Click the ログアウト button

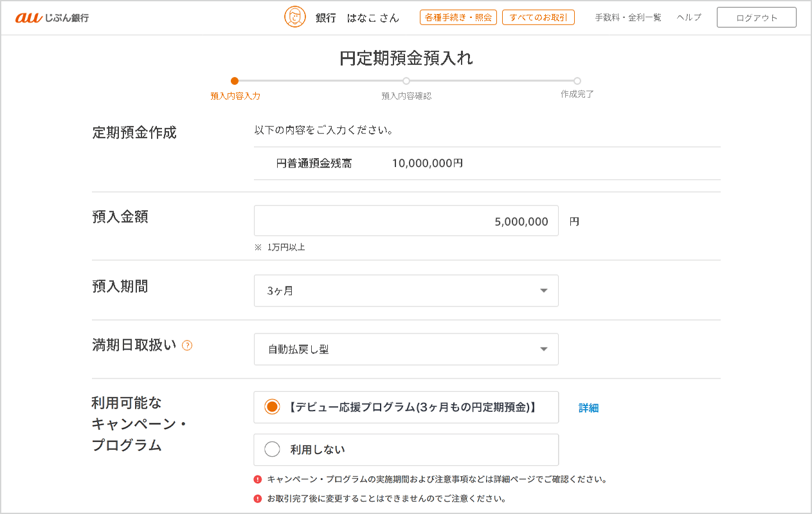click(756, 17)
